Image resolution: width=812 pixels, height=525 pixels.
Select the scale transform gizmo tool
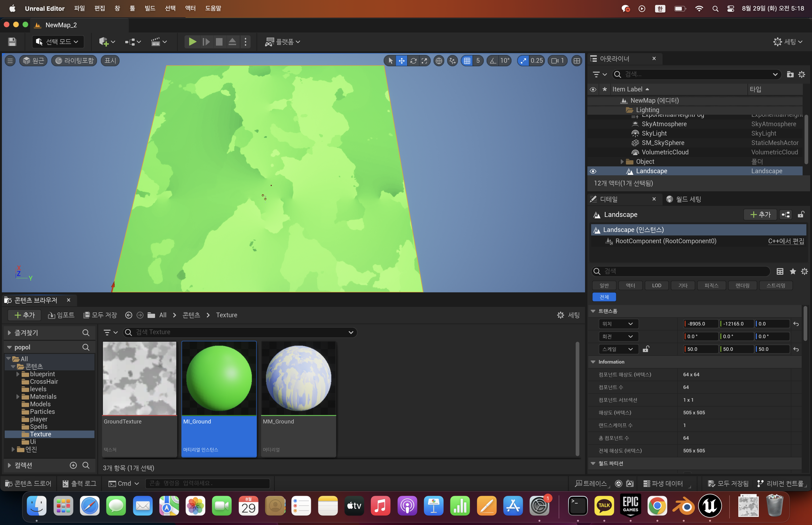424,61
